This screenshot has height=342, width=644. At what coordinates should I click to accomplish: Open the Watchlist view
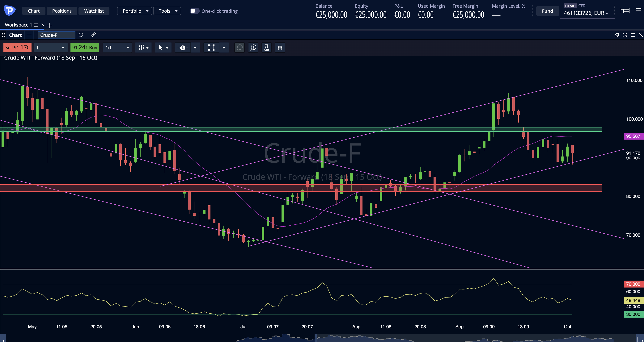pyautogui.click(x=94, y=11)
